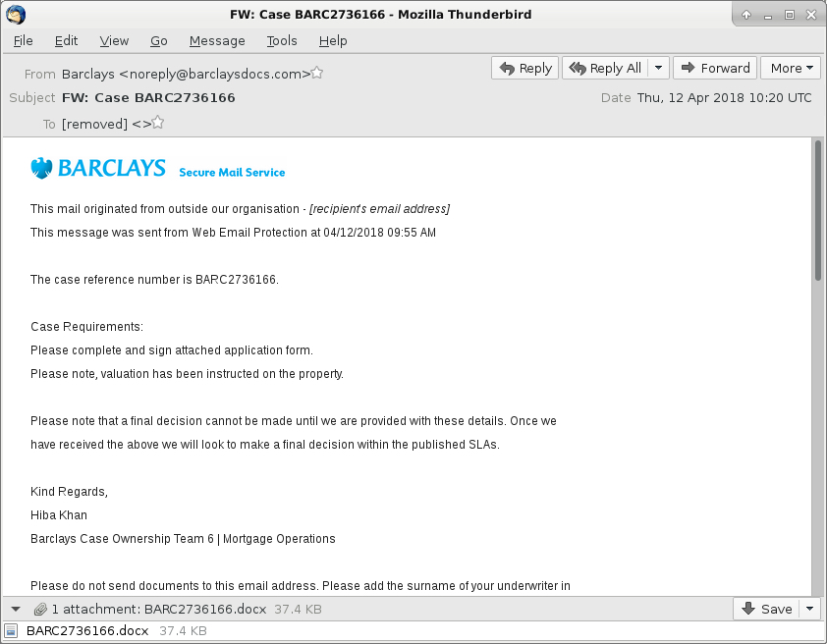This screenshot has width=827, height=644.
Task: Forward this email message
Action: (715, 68)
